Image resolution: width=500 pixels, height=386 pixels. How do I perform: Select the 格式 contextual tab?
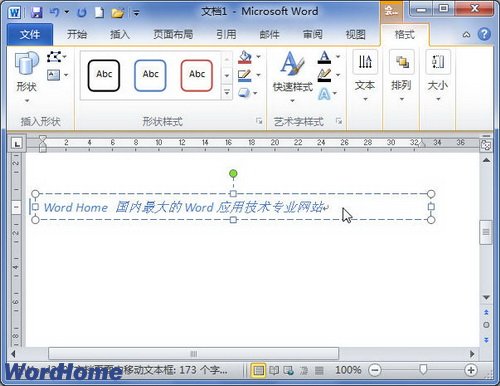[404, 34]
